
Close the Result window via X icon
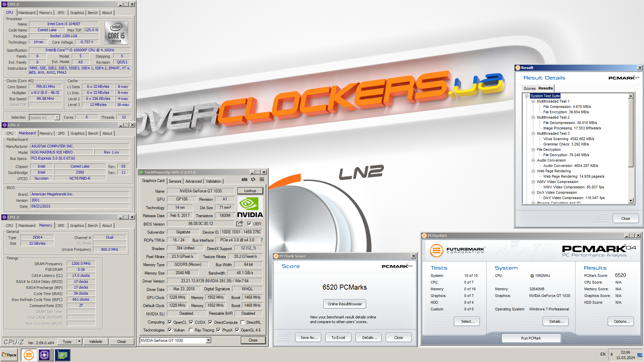[640, 68]
